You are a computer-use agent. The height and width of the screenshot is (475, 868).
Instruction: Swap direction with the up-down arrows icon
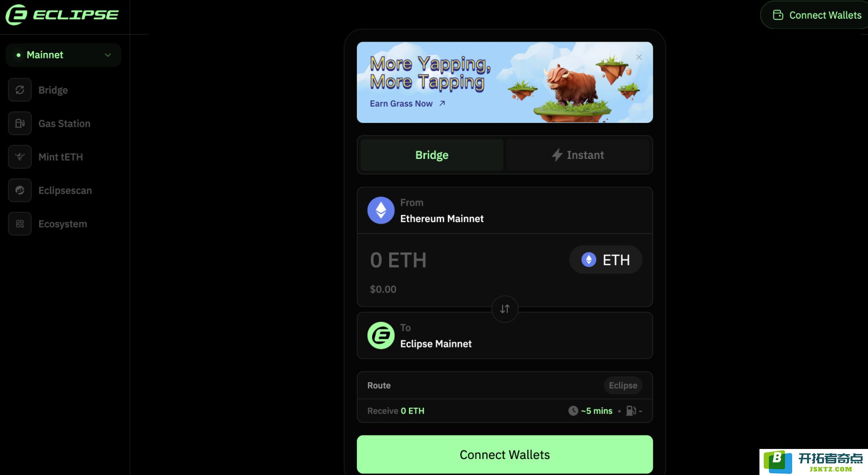(505, 309)
